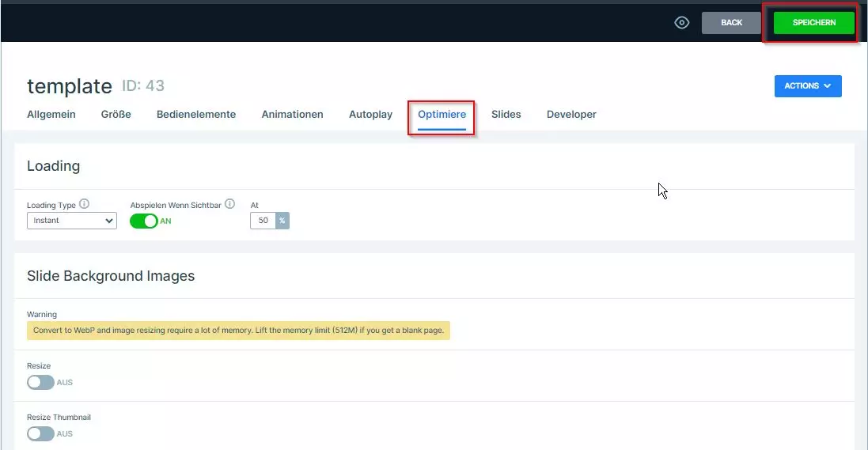Click info icon next to Loading Type
Screen dimensions: 868x450
(x=85, y=204)
